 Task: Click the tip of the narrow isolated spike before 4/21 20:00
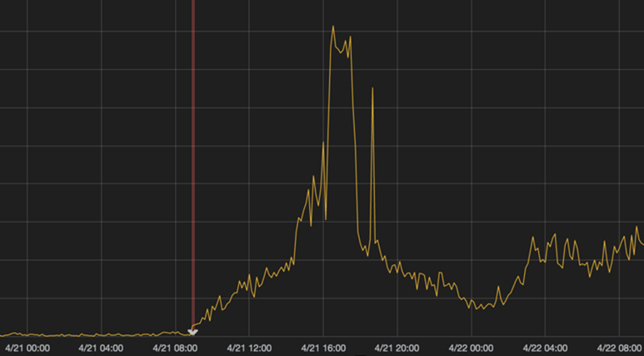(372, 88)
